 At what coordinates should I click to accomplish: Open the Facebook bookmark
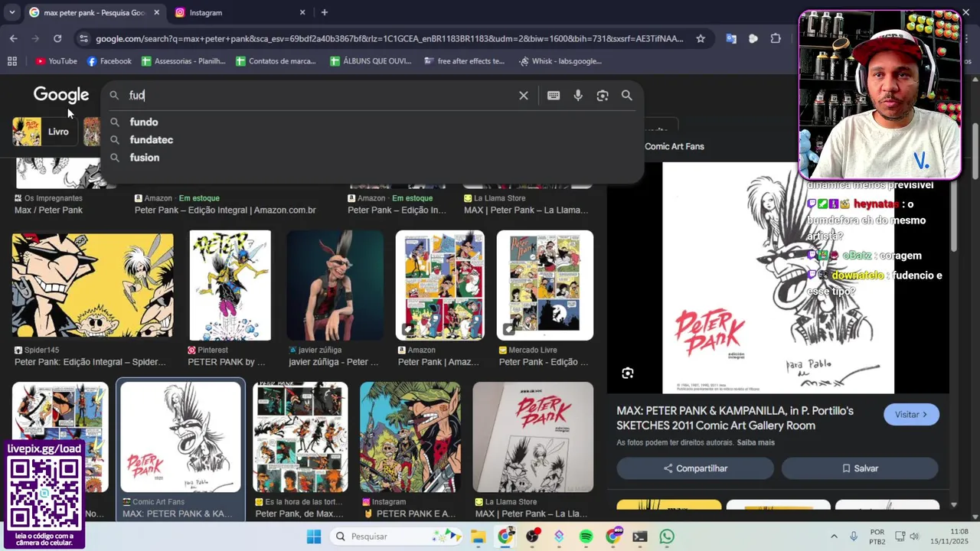pos(109,61)
